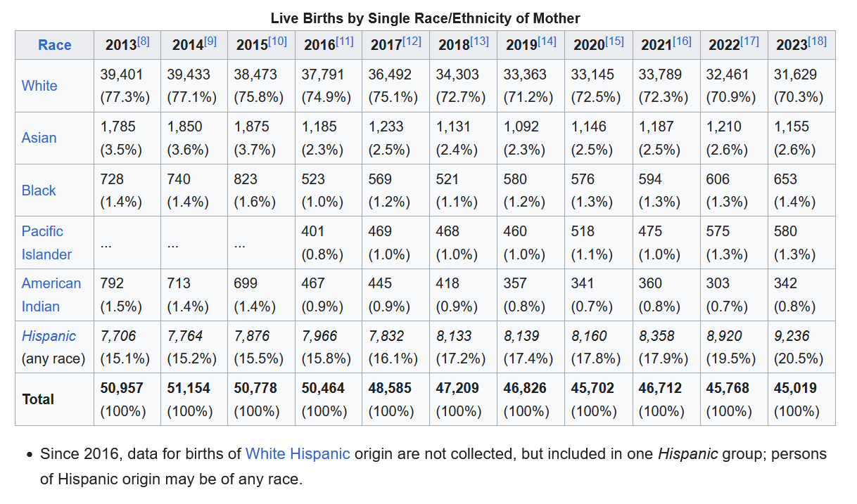This screenshot has height=504, width=857.
Task: Select the 2015 Black cell 823
Action: (x=262, y=190)
